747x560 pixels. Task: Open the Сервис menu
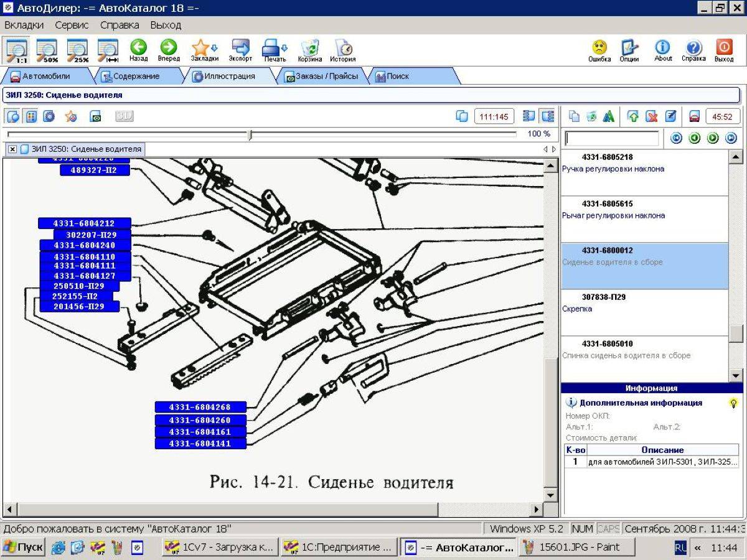(x=72, y=26)
